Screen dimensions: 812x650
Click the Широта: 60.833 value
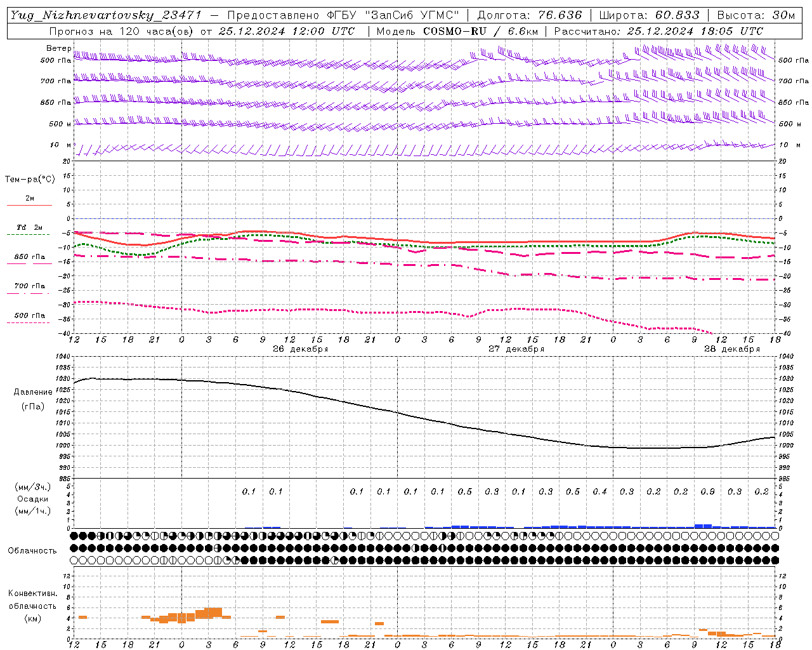coord(649,16)
